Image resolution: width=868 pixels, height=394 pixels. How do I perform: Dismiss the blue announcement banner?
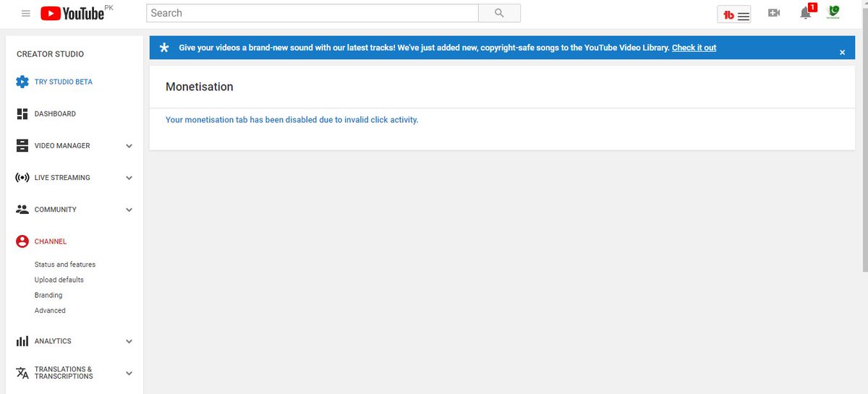842,52
